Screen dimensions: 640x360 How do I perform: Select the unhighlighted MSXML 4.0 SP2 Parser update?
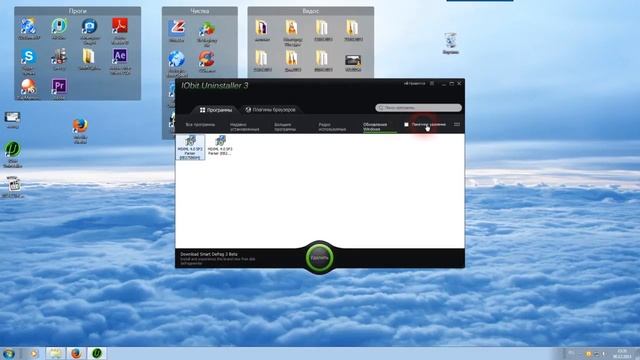[220, 146]
